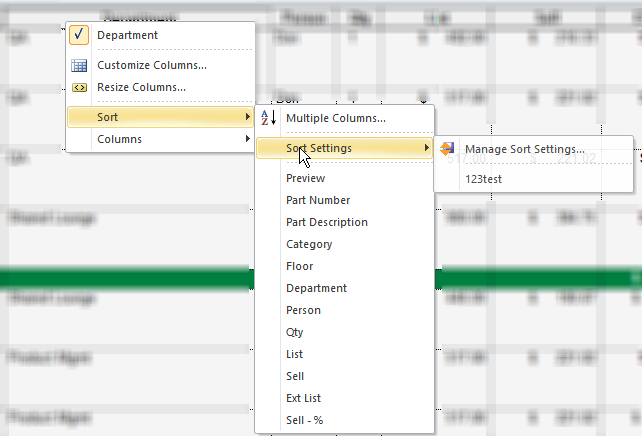Sort by Part Number

pyautogui.click(x=318, y=200)
